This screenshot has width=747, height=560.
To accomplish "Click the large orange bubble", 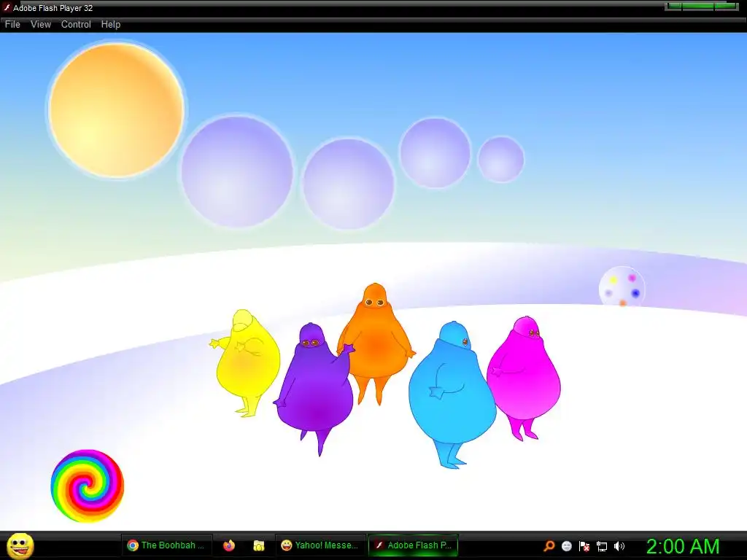I will click(x=117, y=111).
